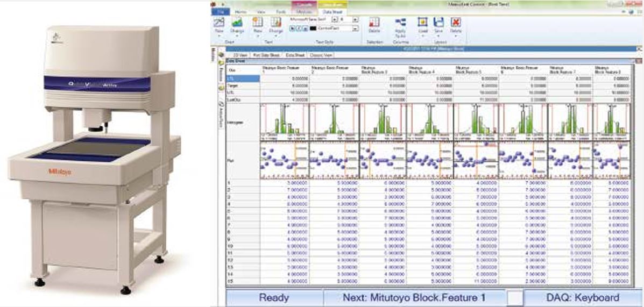The width and height of the screenshot is (644, 307).
Task: Open the ControlText color dropdown
Action: tap(355, 28)
